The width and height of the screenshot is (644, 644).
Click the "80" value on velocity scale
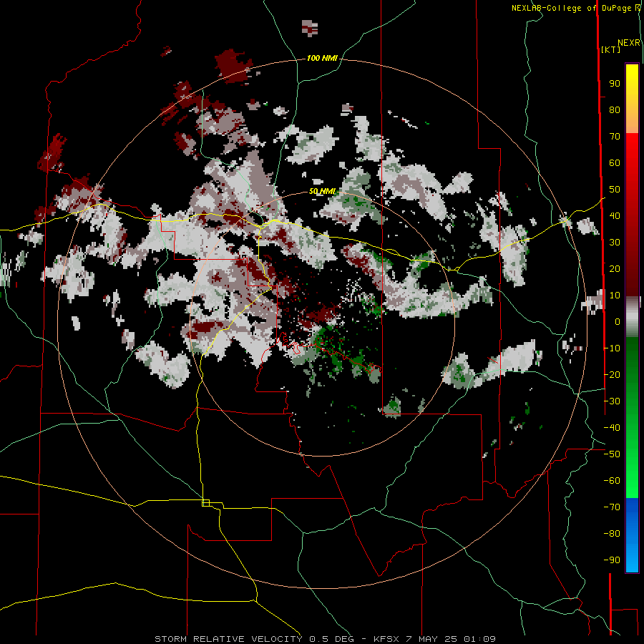615,110
